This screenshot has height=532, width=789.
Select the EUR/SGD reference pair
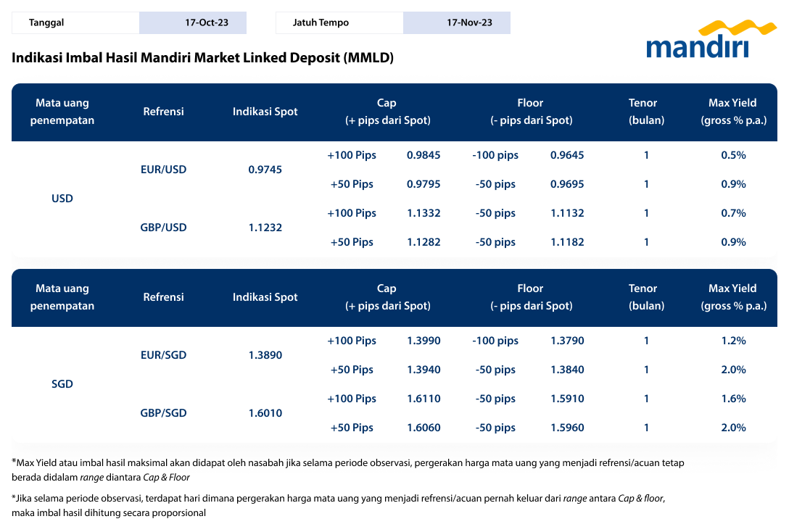[x=164, y=355]
